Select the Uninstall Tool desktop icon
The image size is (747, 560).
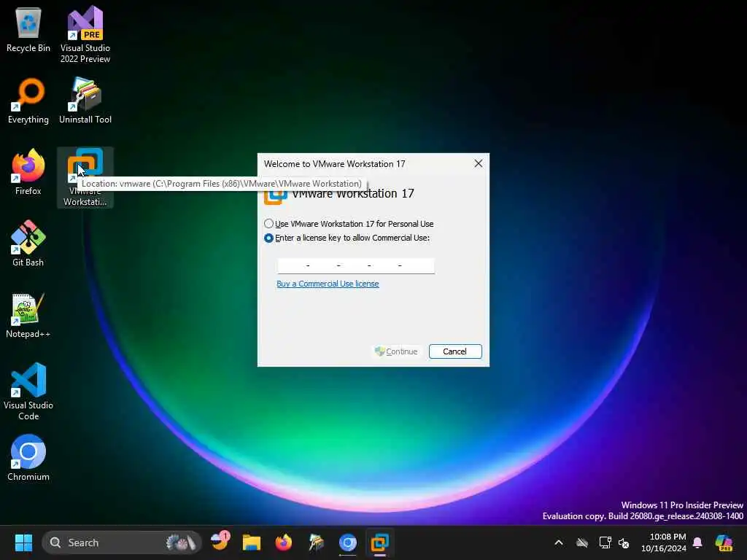click(x=85, y=101)
